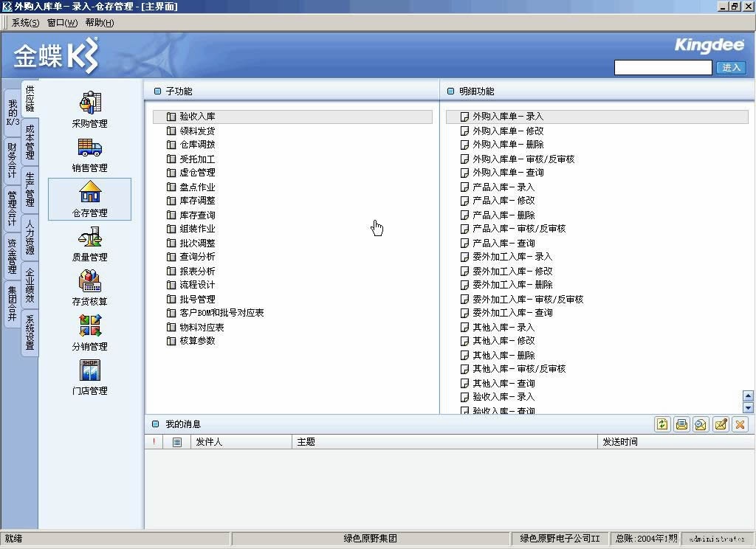756x549 pixels.
Task: Click the delete message X icon
Action: (740, 424)
